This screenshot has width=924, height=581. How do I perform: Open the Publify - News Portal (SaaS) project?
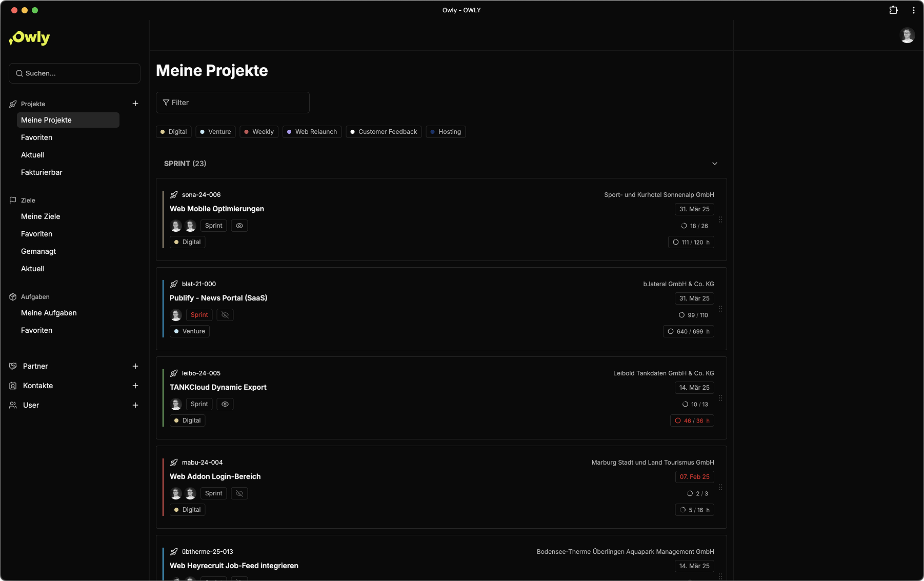(218, 298)
